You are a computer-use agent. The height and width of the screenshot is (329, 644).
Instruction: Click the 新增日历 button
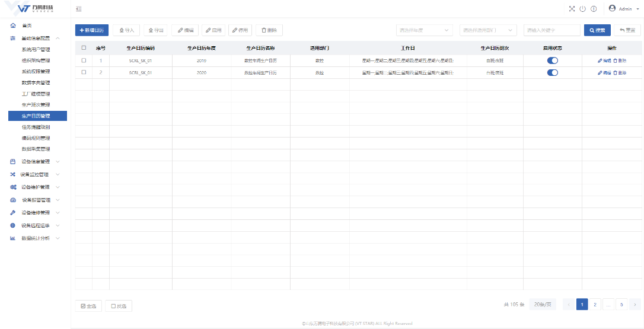point(92,30)
